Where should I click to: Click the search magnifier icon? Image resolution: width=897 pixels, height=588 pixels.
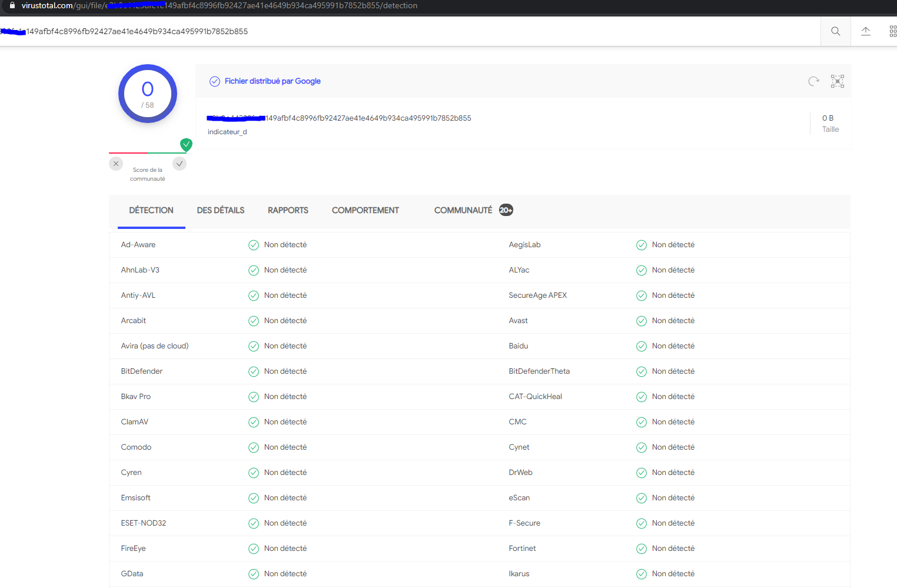point(835,31)
